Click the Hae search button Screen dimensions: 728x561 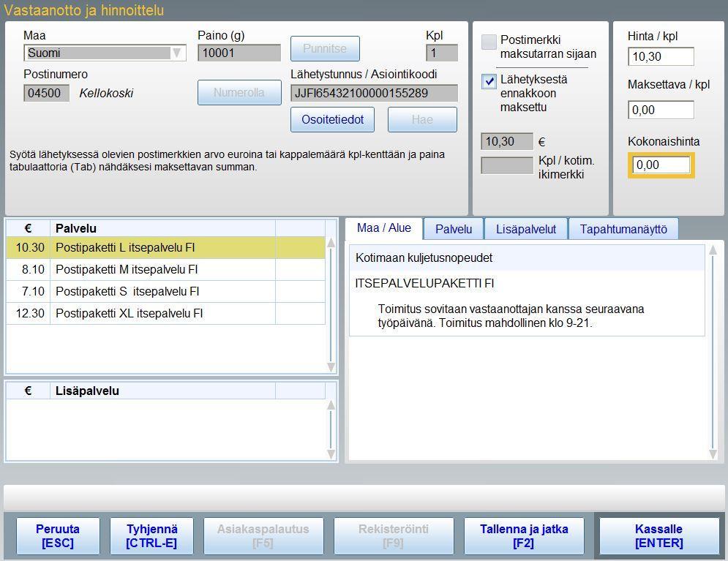click(x=422, y=120)
